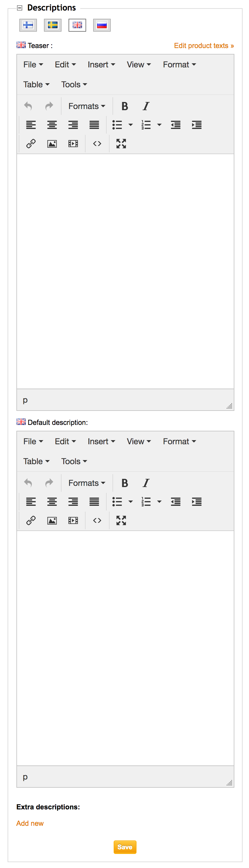This screenshot has height=868, width=249.
Task: Click the Save button
Action: [x=125, y=847]
